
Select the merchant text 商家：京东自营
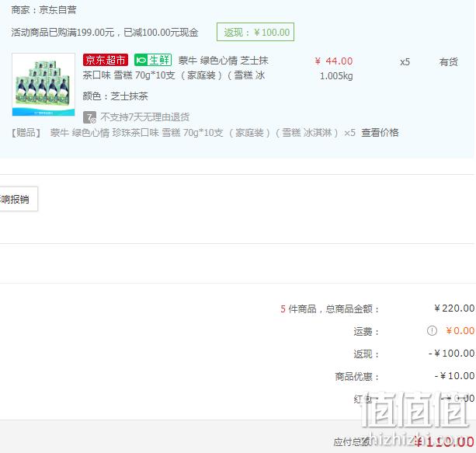43,10
